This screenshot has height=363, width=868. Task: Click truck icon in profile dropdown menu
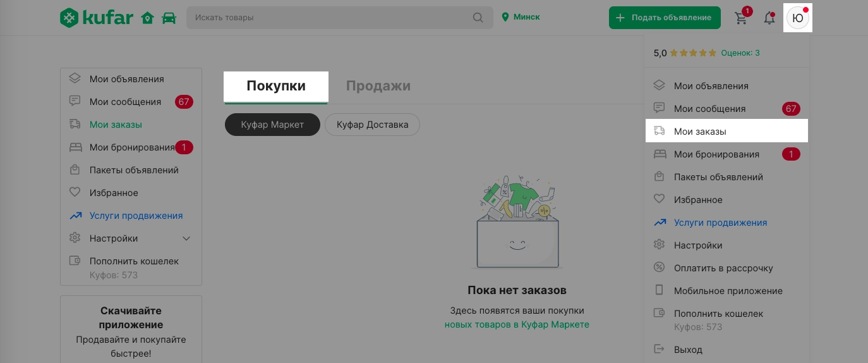pyautogui.click(x=660, y=131)
